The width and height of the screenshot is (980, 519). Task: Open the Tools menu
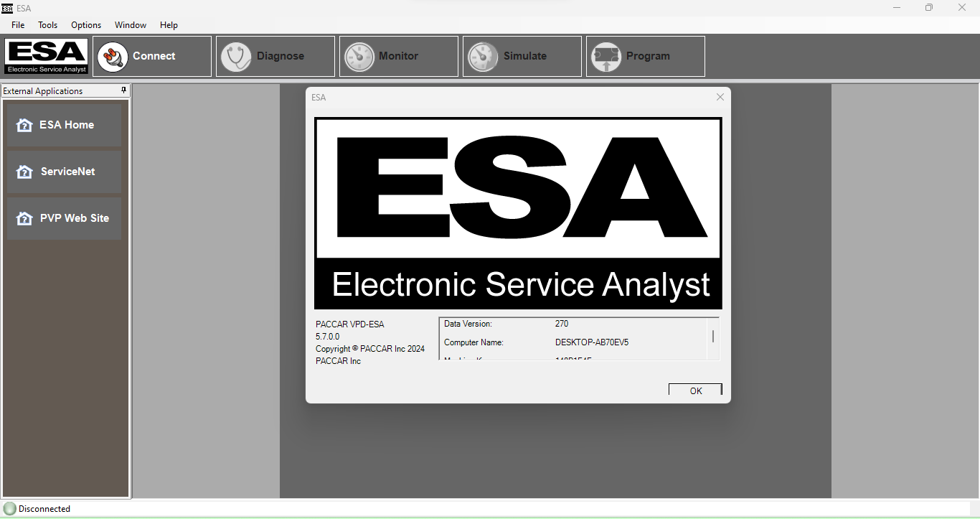(48, 25)
